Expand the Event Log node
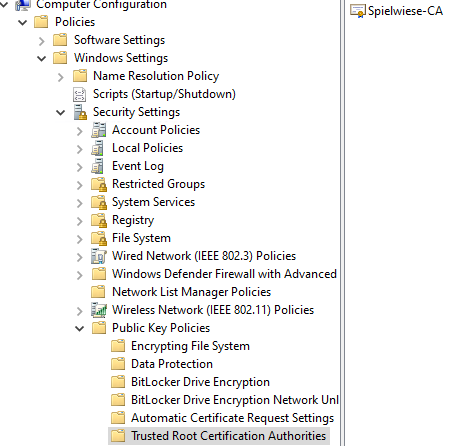Viewport: 450px width, 446px height. 80,167
